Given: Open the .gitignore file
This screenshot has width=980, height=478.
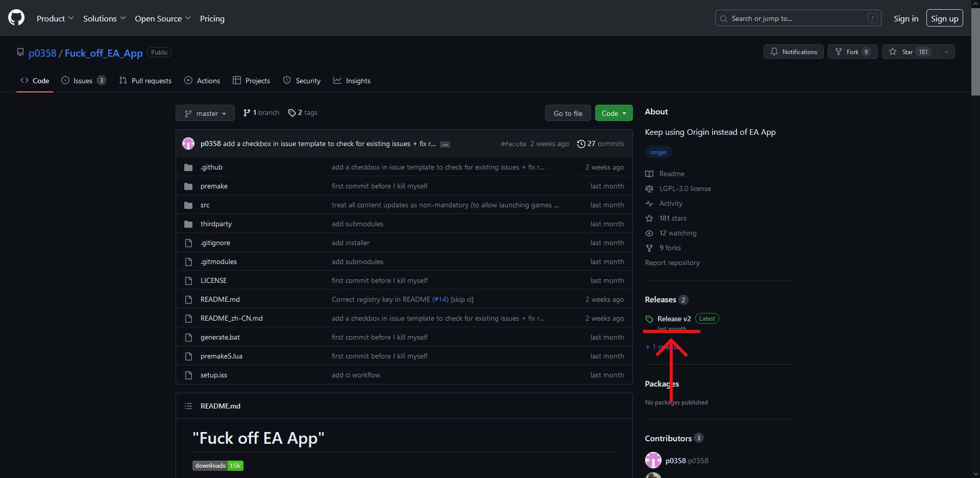Looking at the screenshot, I should [x=215, y=243].
